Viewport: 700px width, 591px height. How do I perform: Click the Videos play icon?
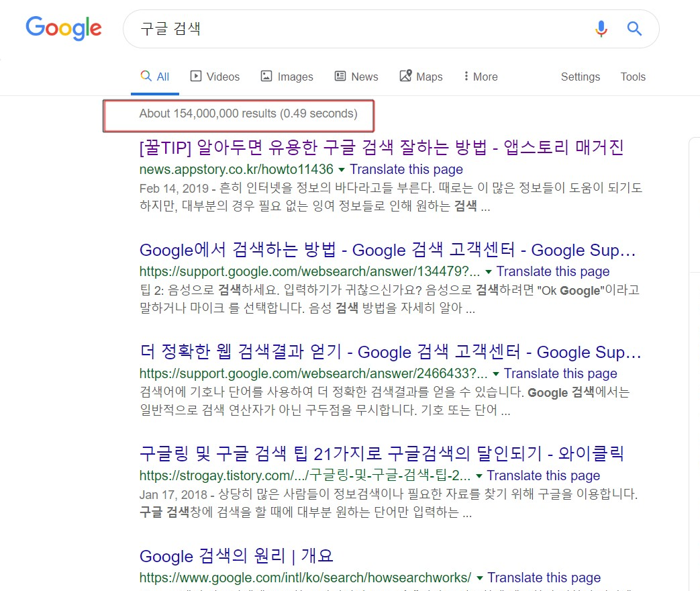(x=195, y=76)
